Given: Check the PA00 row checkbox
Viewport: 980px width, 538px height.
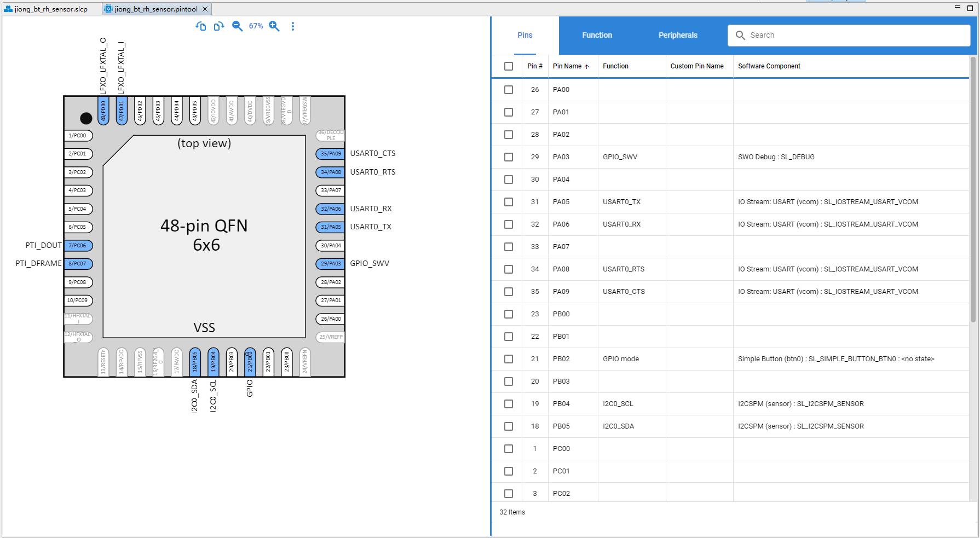Looking at the screenshot, I should (x=509, y=90).
